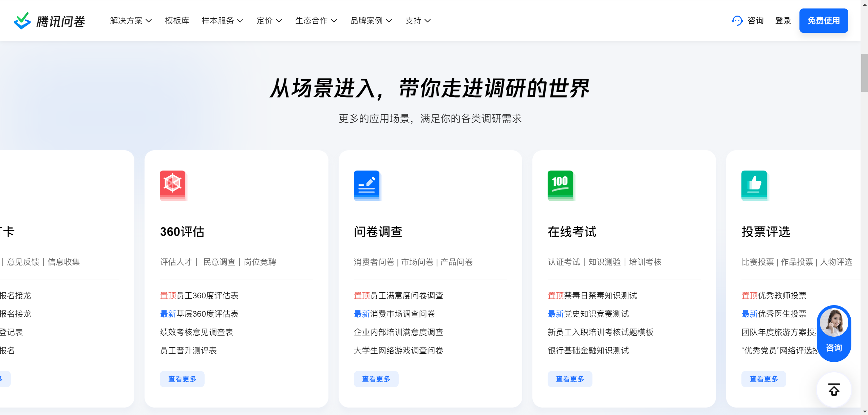Click the 免费使用 button
The height and width of the screenshot is (415, 868).
click(824, 21)
